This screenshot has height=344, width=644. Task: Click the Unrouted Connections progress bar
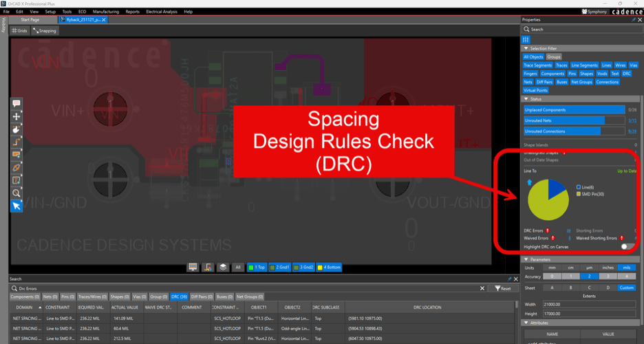point(575,131)
